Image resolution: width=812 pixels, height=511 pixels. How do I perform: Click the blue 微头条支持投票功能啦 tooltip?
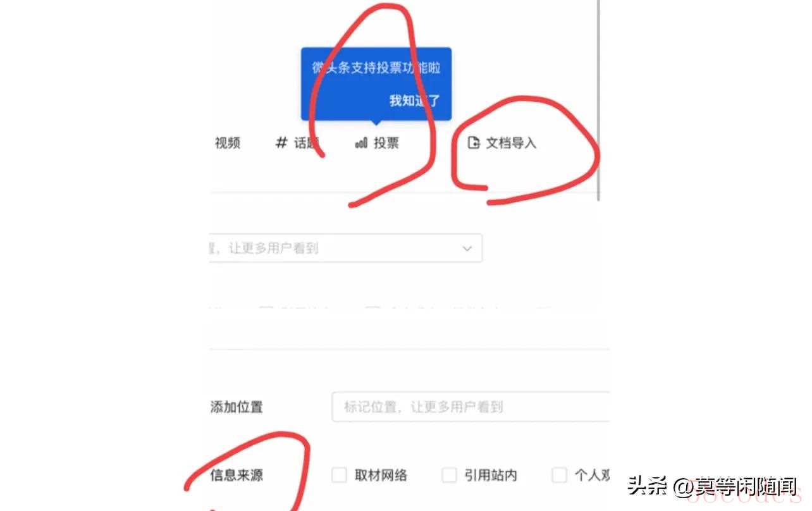376,83
